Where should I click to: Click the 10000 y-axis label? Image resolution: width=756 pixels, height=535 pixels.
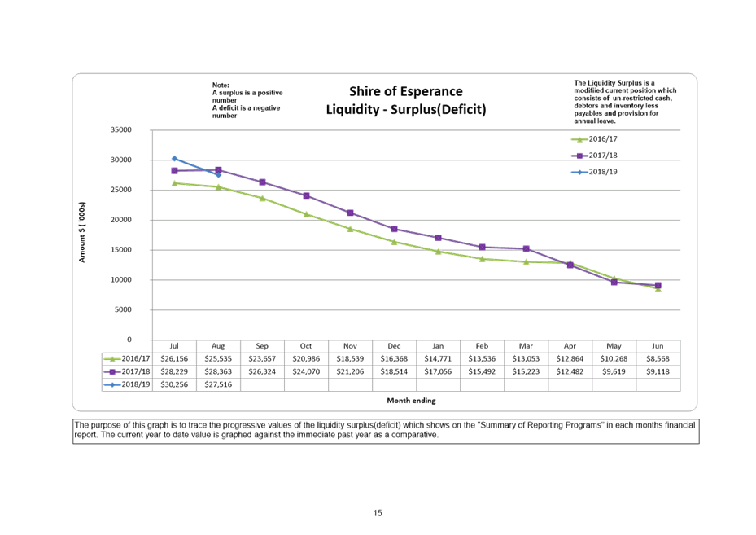point(121,279)
